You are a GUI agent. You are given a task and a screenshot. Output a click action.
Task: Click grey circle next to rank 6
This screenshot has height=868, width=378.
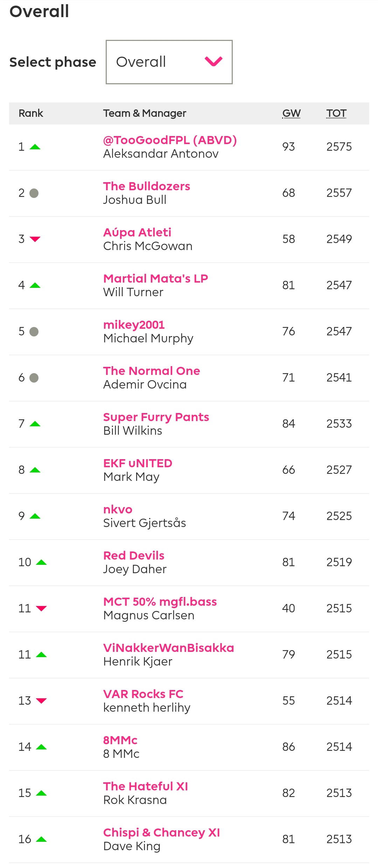pos(34,378)
